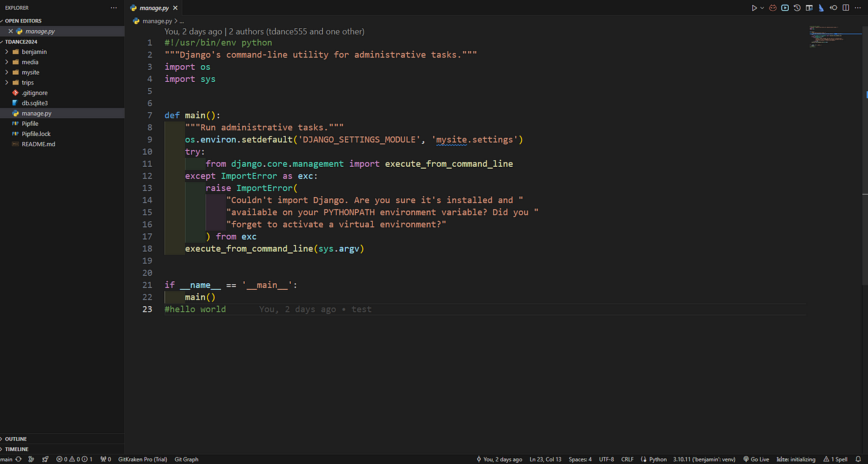The width and height of the screenshot is (868, 464).
Task: Open GitKraken Pro (Trial) status item
Action: 143,459
